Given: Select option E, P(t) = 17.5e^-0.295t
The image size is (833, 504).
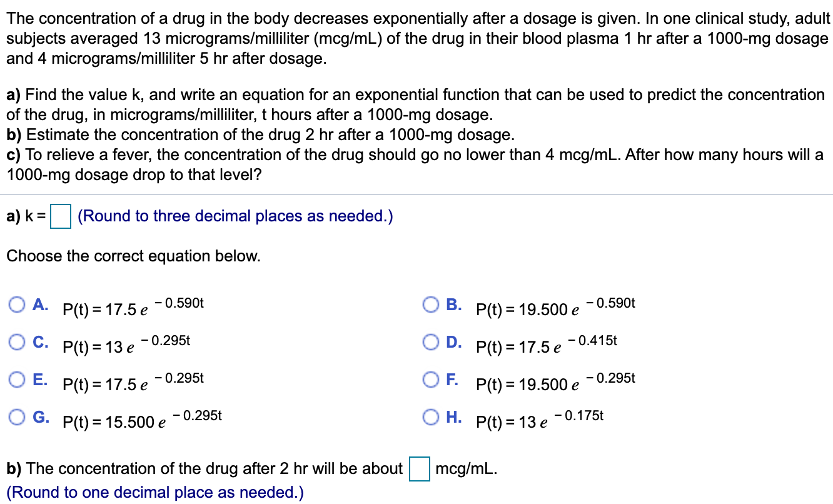Looking at the screenshot, I should point(18,379).
